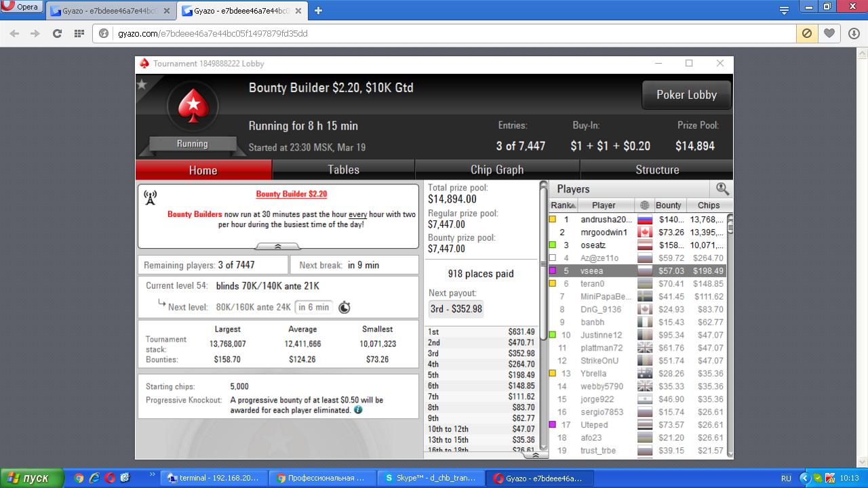Click the 1st place $631.49 payout row
Screen dimensions: 868x488
tap(481, 332)
